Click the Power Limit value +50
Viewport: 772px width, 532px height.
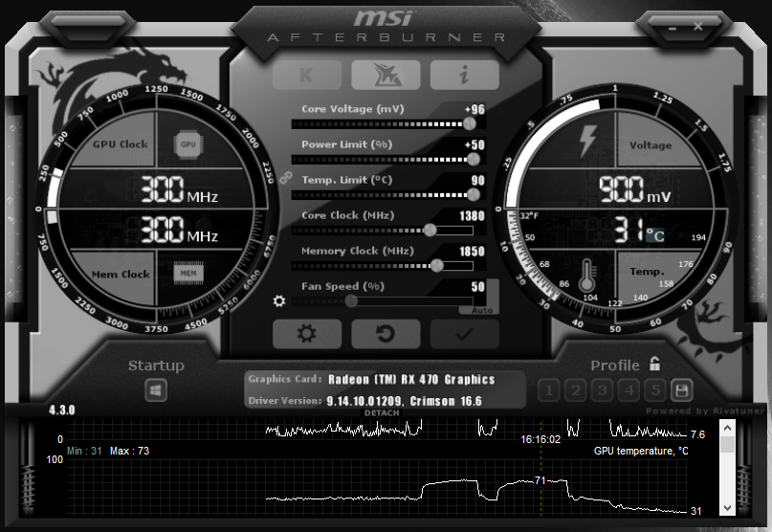point(474,144)
